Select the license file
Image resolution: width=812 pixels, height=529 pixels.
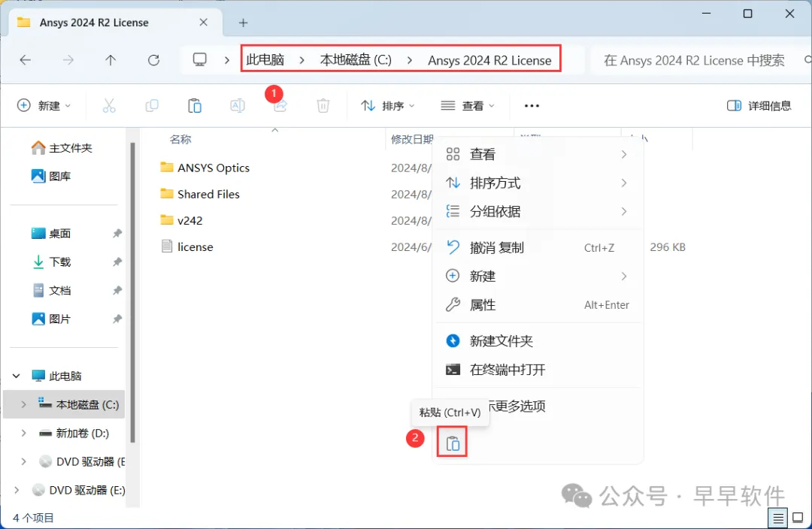tap(195, 247)
